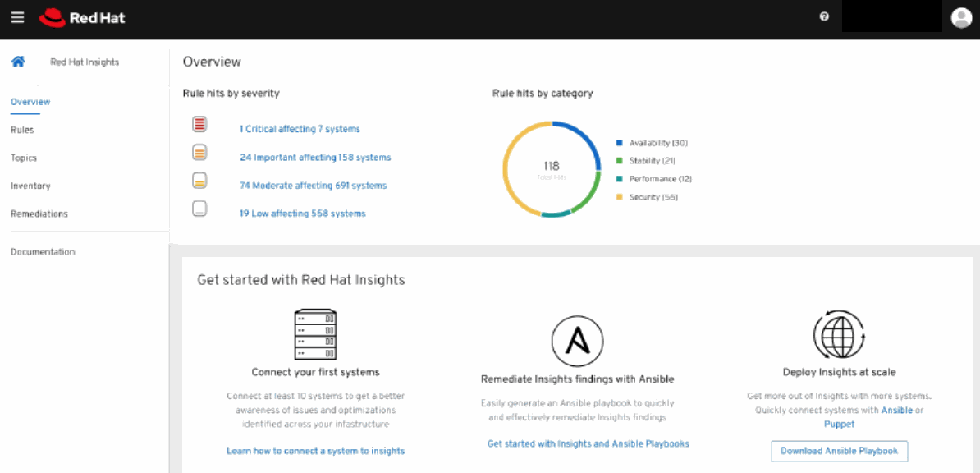Viewport: 980px width, 473px height.
Task: Click the Ansible logo icon
Action: [577, 341]
